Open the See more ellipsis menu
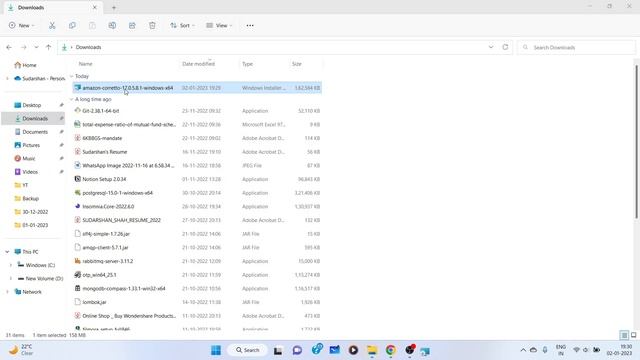The width and height of the screenshot is (640, 360). pyautogui.click(x=250, y=25)
